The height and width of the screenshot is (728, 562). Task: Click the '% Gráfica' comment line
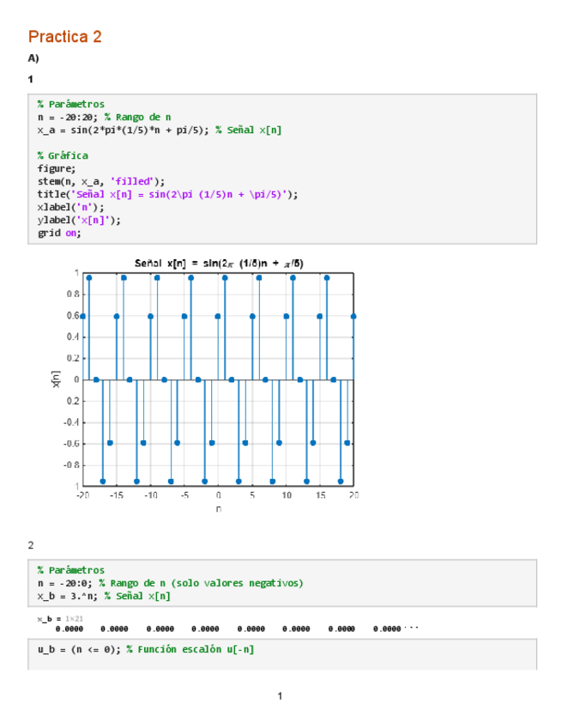[x=62, y=155]
